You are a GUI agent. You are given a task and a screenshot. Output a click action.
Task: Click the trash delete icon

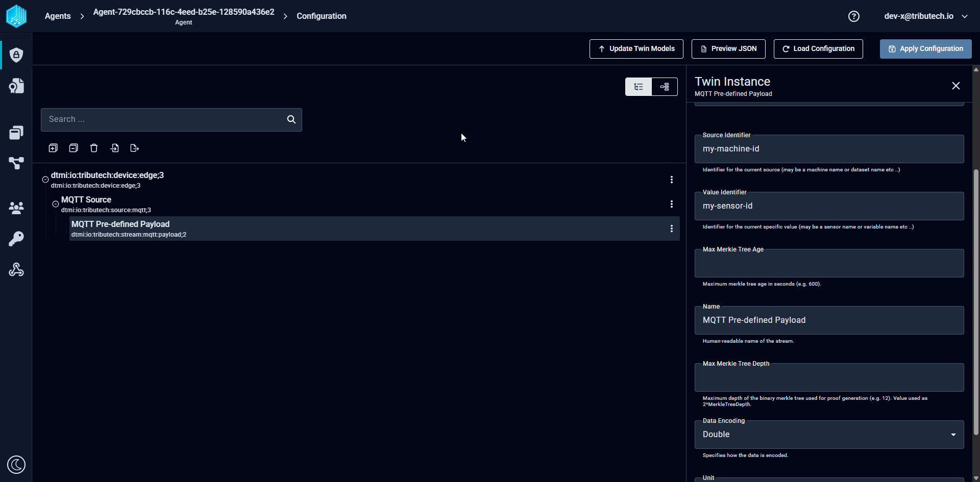(x=94, y=148)
